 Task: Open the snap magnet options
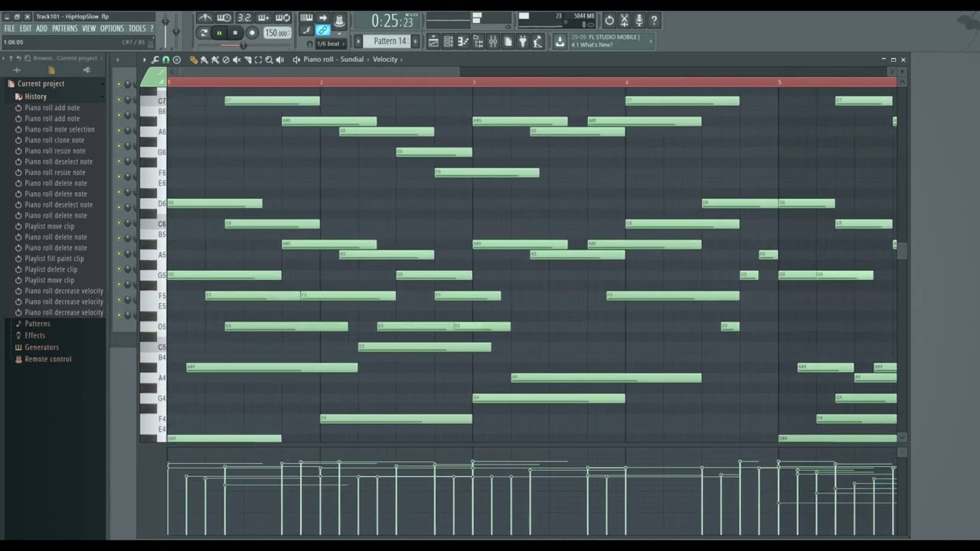[x=166, y=60]
